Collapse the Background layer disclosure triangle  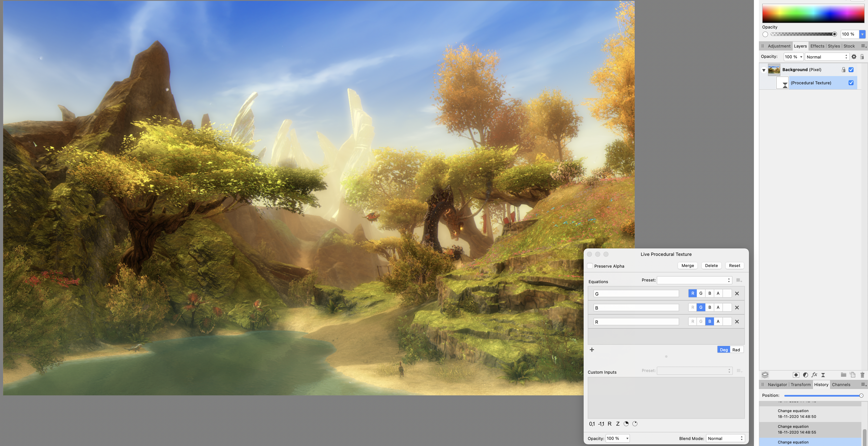(764, 70)
